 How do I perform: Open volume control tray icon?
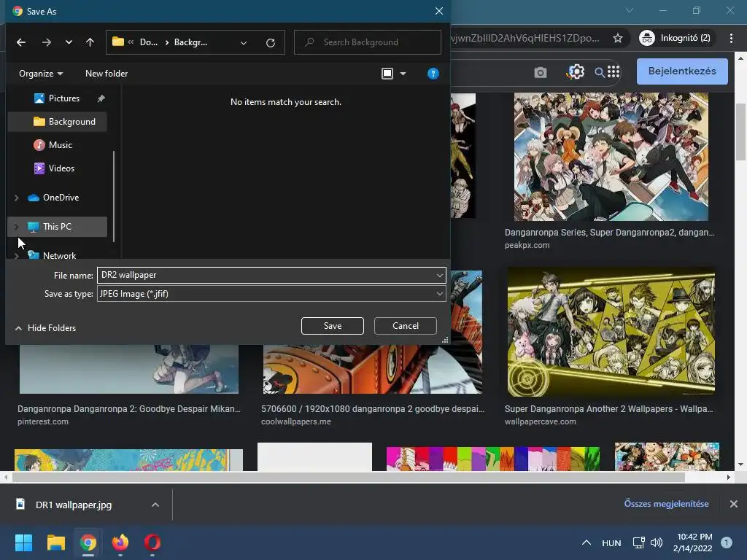[x=657, y=542]
